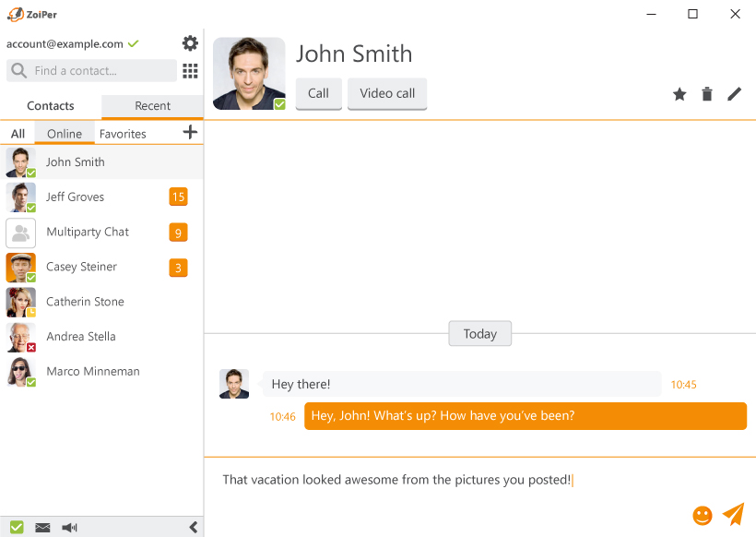Collapse the contacts sidebar arrow
Screen dimensions: 756x537
pyautogui.click(x=193, y=528)
